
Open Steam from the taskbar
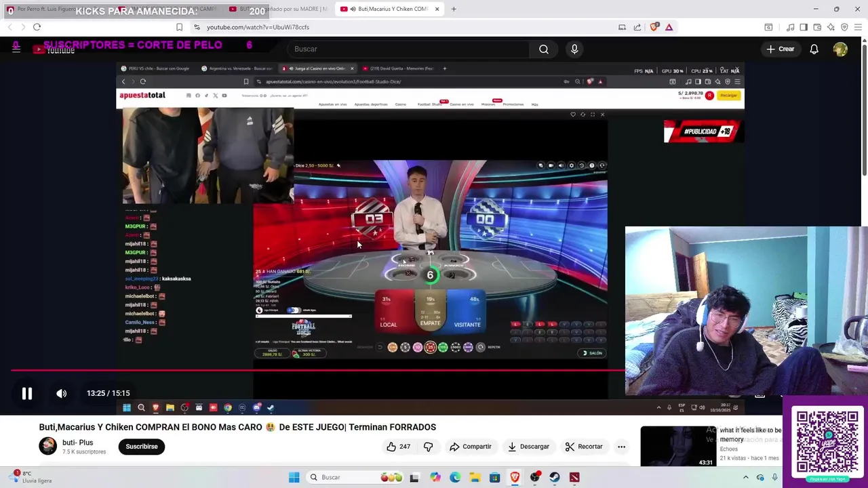point(555,477)
